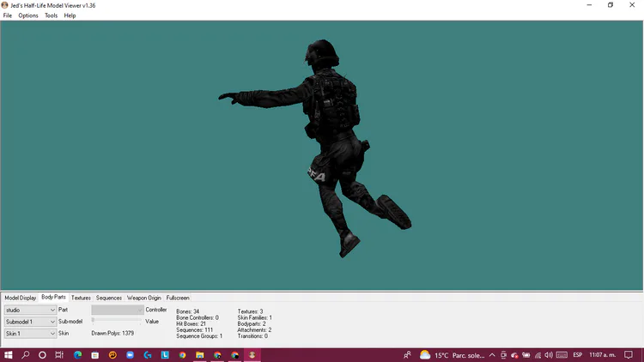
Task: Expand the studio Part dropdown
Action: coord(30,310)
